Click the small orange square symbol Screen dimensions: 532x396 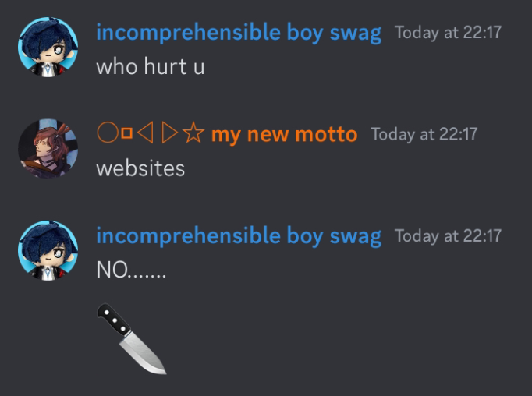click(x=127, y=133)
